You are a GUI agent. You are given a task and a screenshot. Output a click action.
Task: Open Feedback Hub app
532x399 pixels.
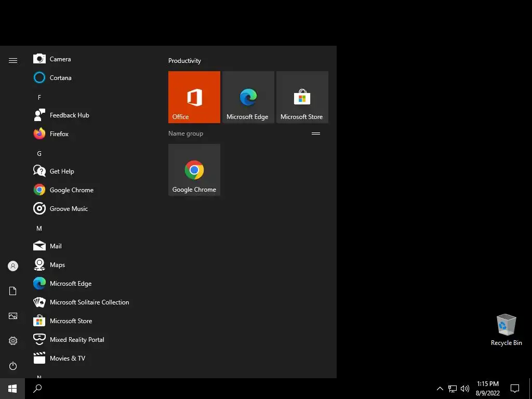click(91, 115)
